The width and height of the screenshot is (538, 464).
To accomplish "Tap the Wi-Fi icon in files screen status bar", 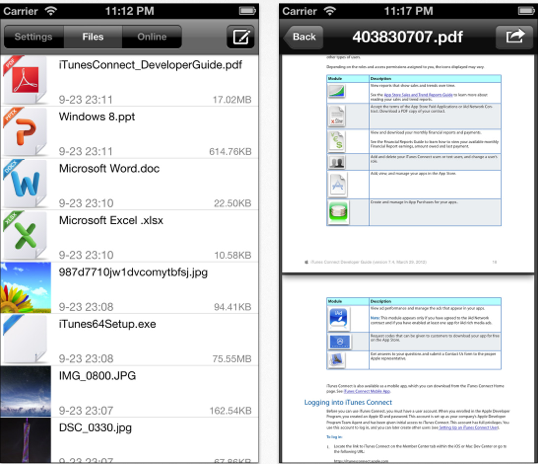I will (51, 11).
